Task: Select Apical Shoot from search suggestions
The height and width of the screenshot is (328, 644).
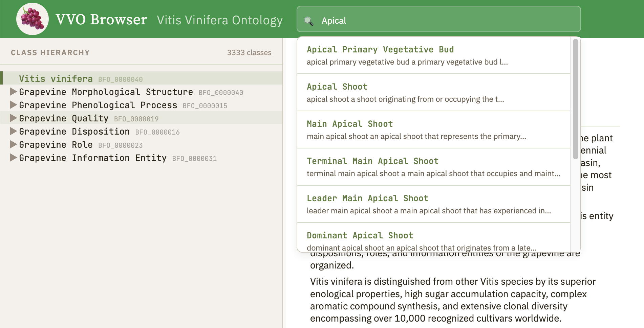Action: click(x=337, y=87)
